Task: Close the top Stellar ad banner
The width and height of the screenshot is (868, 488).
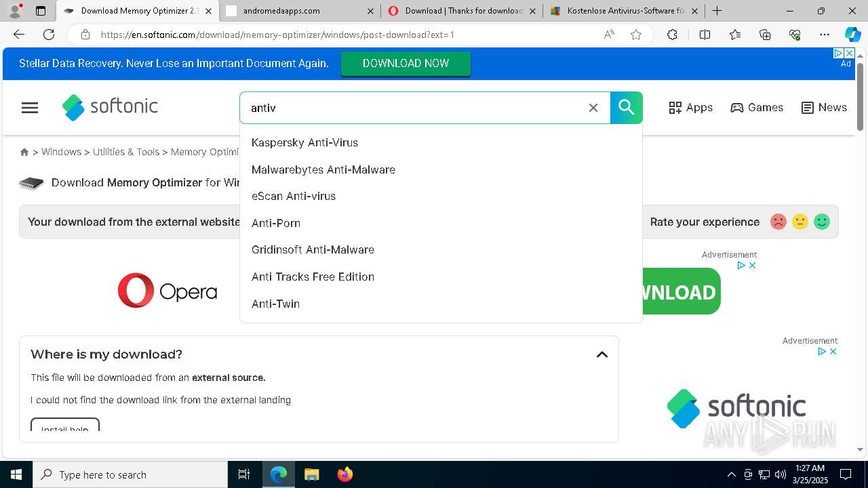Action: click(x=848, y=53)
